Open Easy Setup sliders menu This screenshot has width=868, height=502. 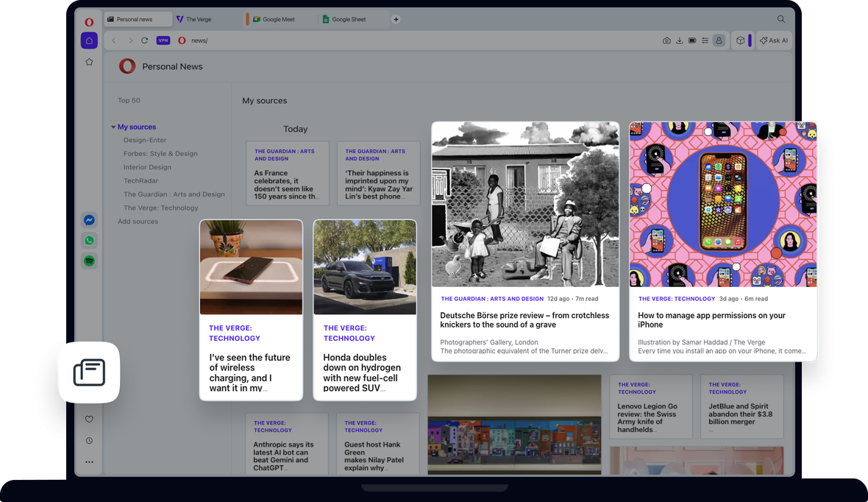(x=705, y=40)
